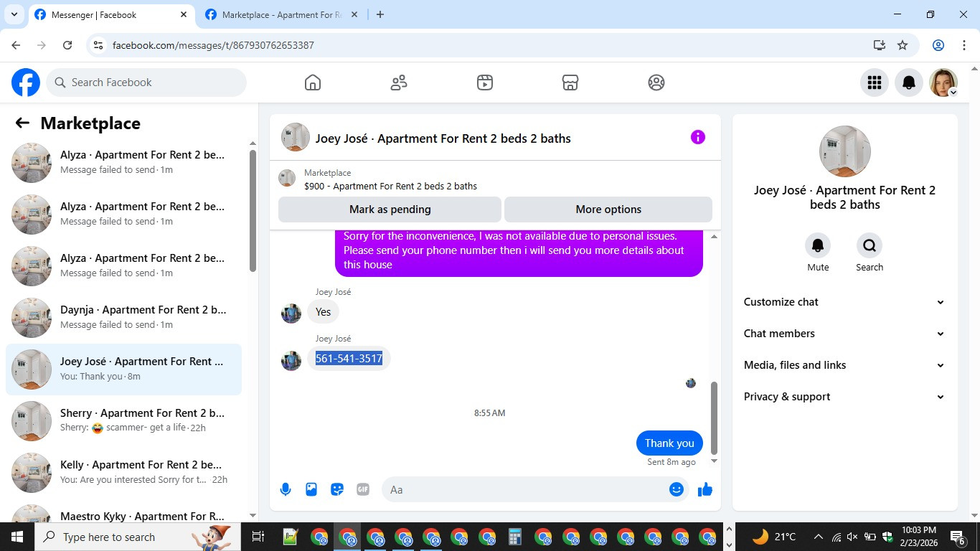The image size is (980, 551).
Task: Open the Kelly Apartment For Rent conversation
Action: (123, 472)
